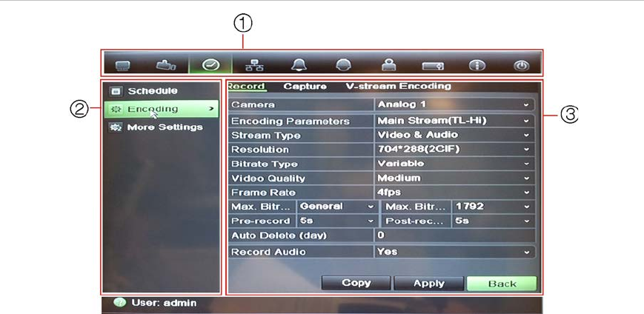Open the Encoding Parameters Main Stream dropdown
This screenshot has width=644, height=314.
tap(454, 121)
